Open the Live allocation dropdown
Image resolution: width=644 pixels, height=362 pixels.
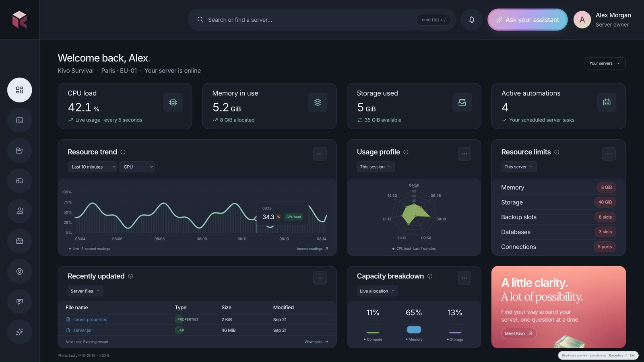coord(377,291)
